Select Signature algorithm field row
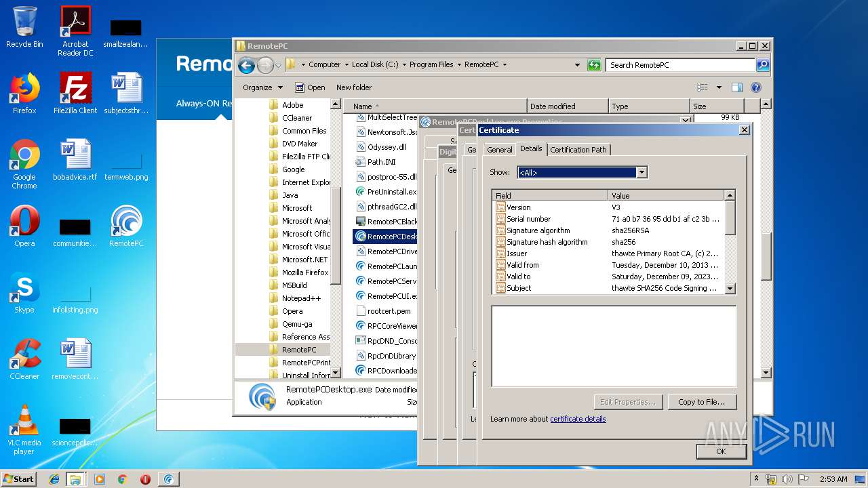 [609, 230]
